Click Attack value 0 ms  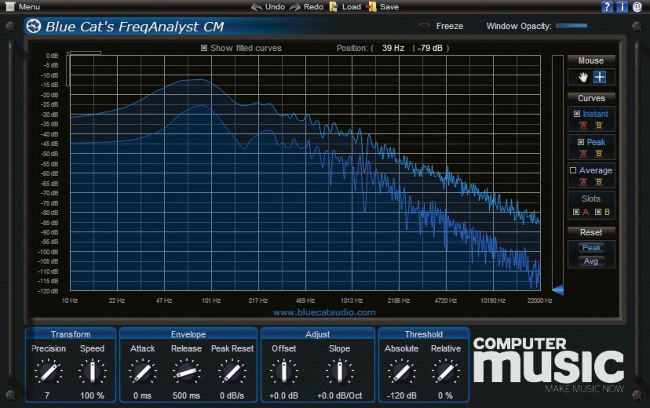tap(142, 396)
